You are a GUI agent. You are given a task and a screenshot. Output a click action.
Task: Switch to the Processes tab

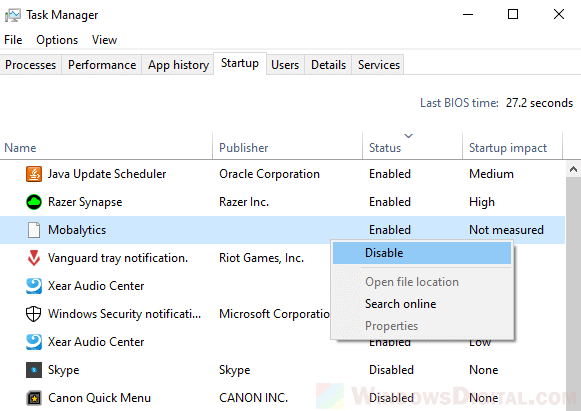[30, 65]
